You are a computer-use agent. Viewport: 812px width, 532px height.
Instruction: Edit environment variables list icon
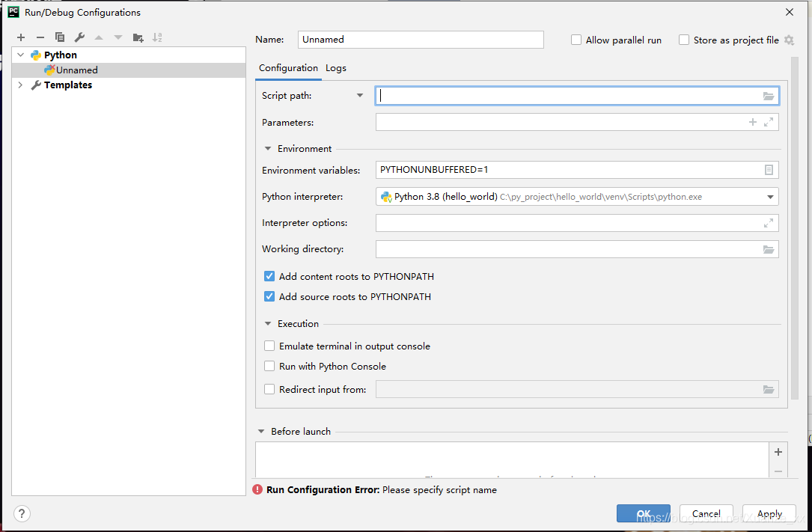click(x=769, y=170)
